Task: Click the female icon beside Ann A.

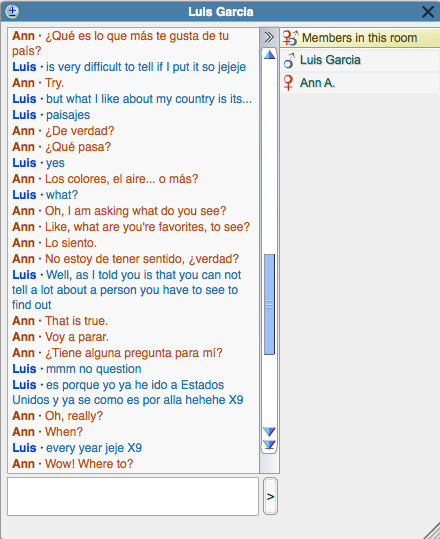Action: click(288, 83)
